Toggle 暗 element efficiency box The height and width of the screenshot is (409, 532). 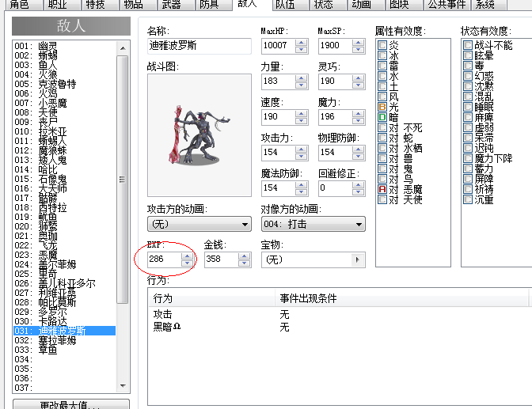click(382, 117)
